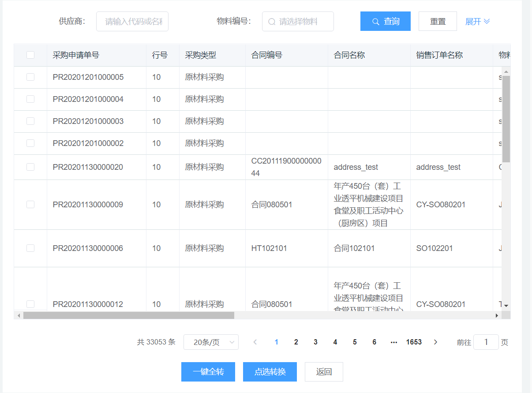
Task: Click the magnifier icon in 物料编号 field
Action: (272, 22)
